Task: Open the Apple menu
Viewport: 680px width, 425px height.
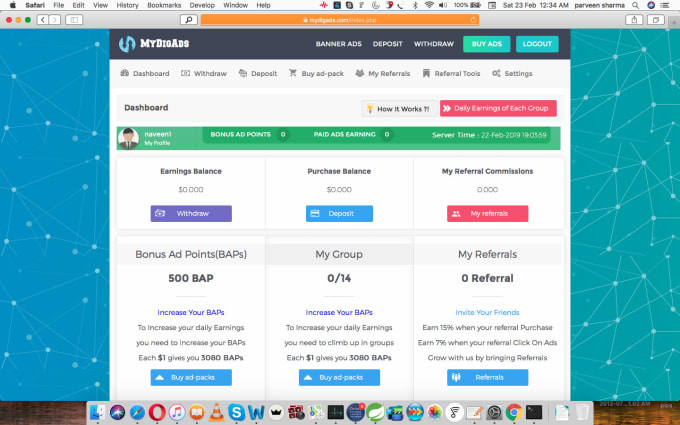Action: pyautogui.click(x=13, y=5)
